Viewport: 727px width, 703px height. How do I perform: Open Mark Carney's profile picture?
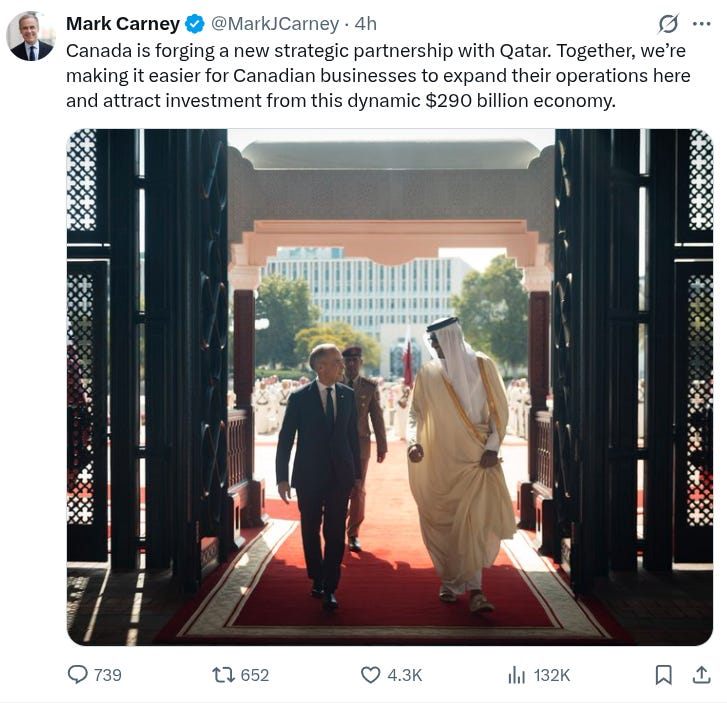point(31,36)
